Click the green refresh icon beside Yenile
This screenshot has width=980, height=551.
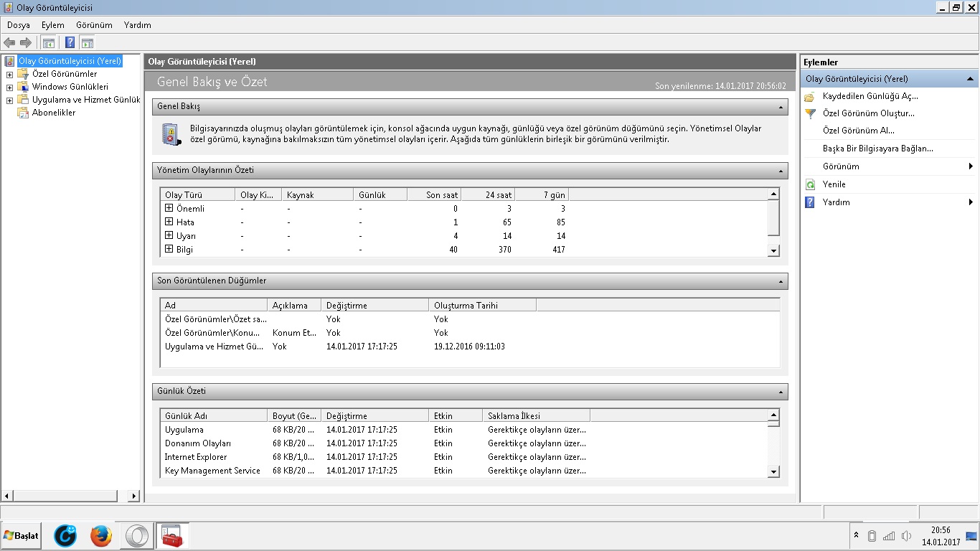(x=810, y=184)
